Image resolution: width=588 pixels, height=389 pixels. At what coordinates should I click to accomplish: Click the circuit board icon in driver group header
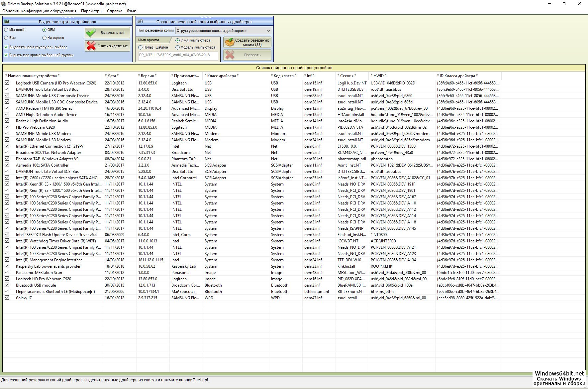pyautogui.click(x=7, y=22)
